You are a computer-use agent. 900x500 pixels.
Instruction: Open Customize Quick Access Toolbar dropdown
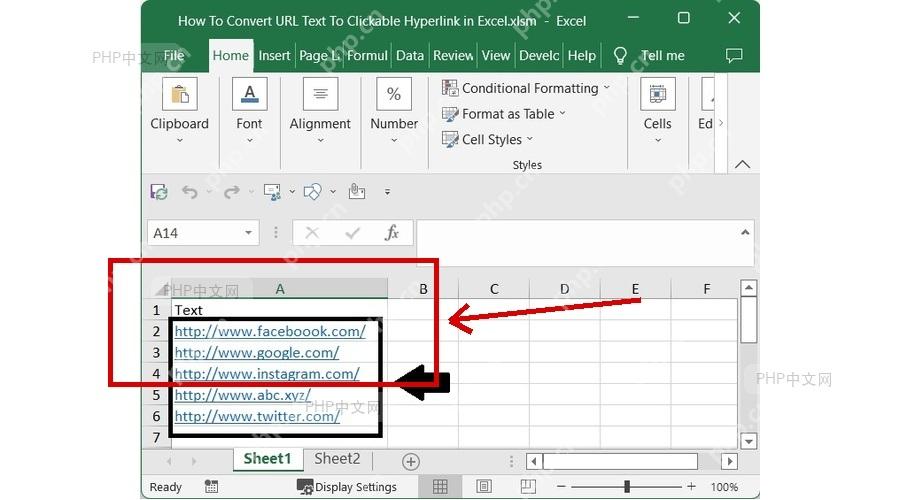point(387,192)
